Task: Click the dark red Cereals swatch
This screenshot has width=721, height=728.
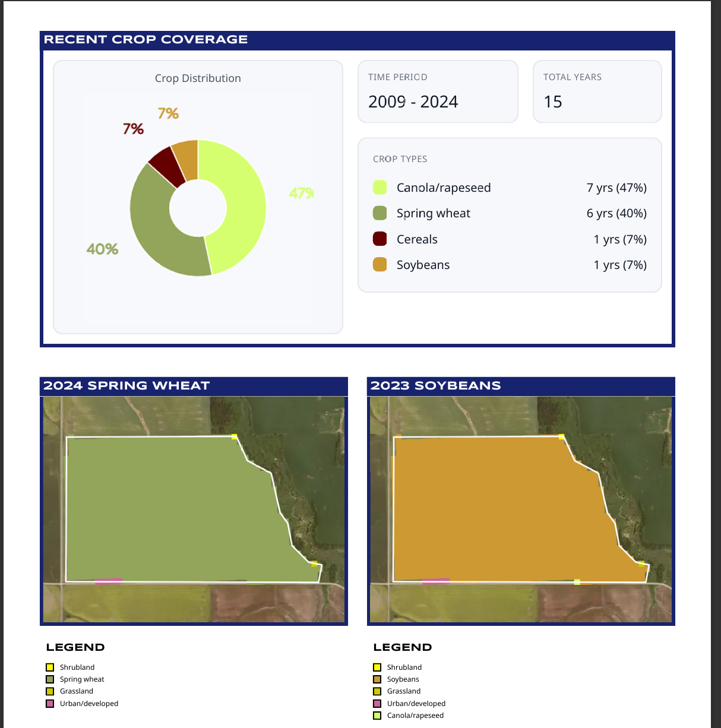Action: (x=380, y=239)
